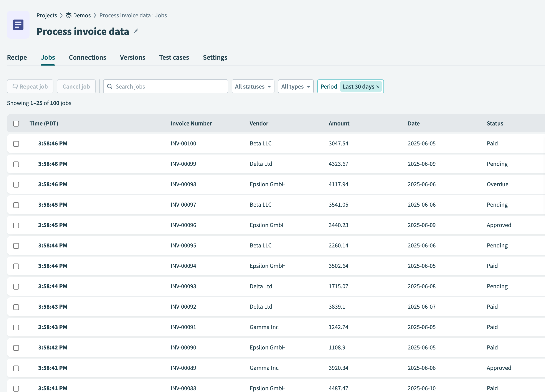Screen dimensions: 545x392
Task: Tick the checkbox for INV-00092
Action: pyautogui.click(x=16, y=307)
